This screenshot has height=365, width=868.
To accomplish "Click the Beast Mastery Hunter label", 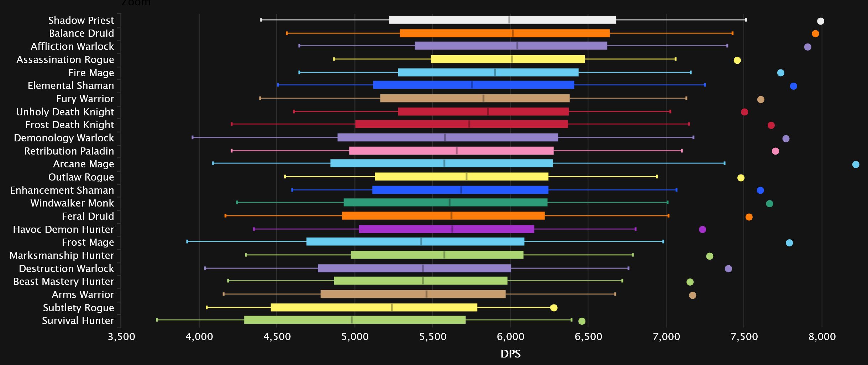I will 64,281.
